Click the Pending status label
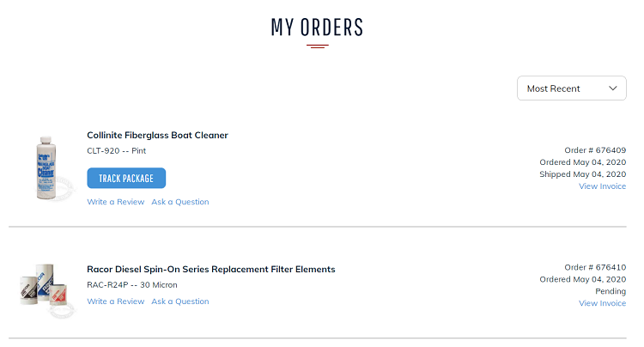The width and height of the screenshot is (644, 347). pos(611,291)
